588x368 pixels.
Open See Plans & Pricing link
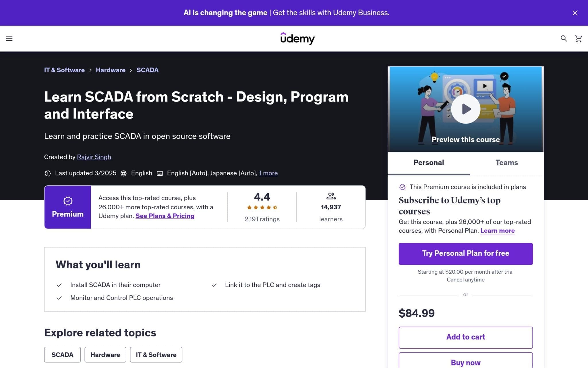(x=165, y=216)
